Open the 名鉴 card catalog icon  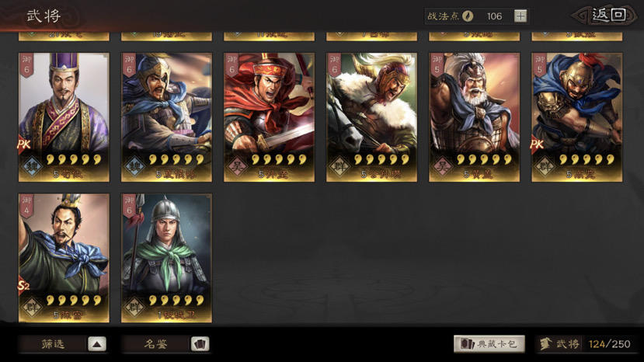click(x=200, y=344)
